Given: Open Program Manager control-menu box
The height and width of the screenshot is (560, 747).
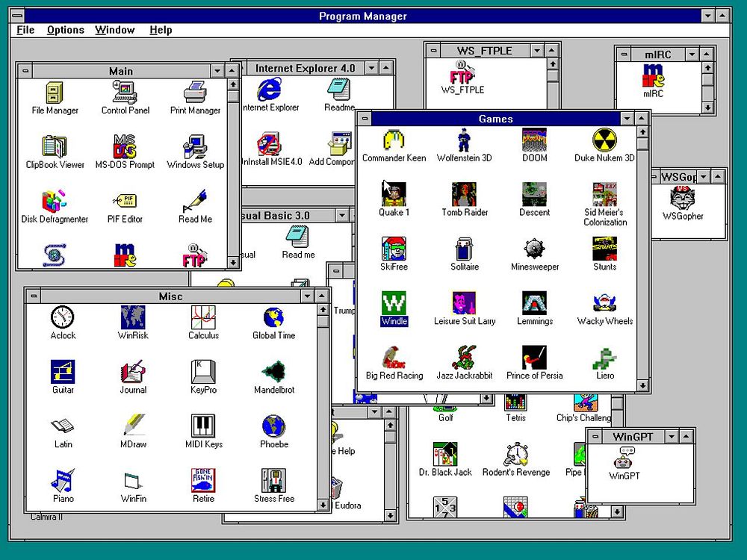Looking at the screenshot, I should [18, 16].
